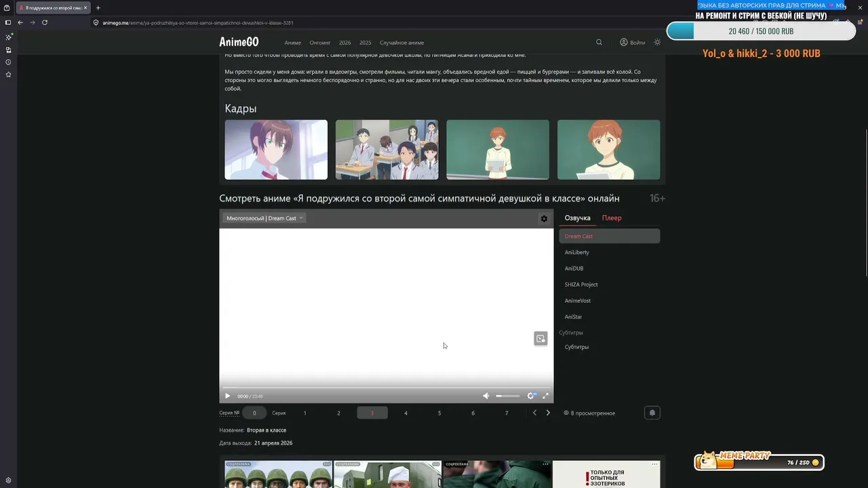Open the first frame with the red-haired girl

276,150
